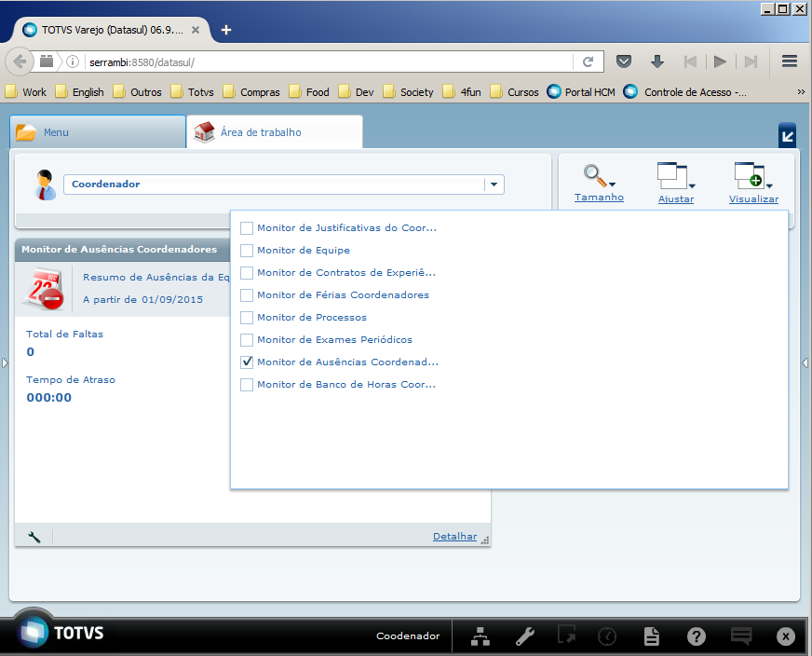Click the Visualizar link

coord(753,199)
